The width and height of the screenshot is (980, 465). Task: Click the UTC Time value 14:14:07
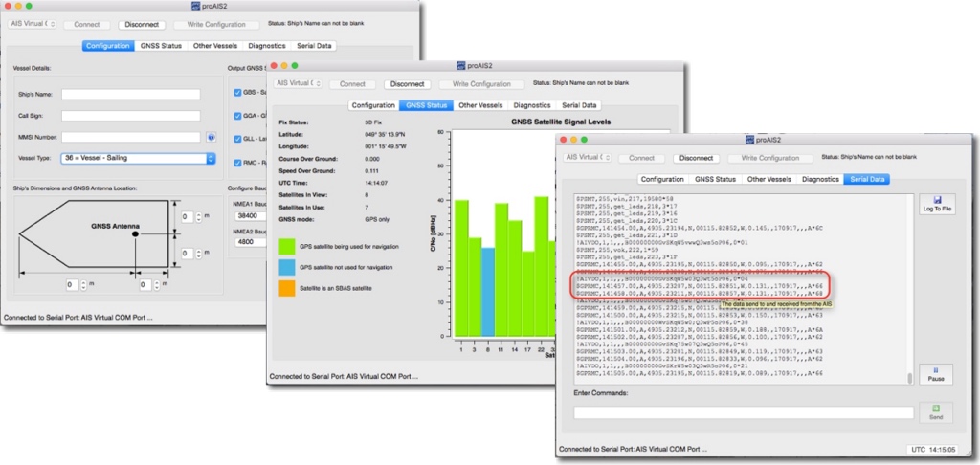click(376, 183)
